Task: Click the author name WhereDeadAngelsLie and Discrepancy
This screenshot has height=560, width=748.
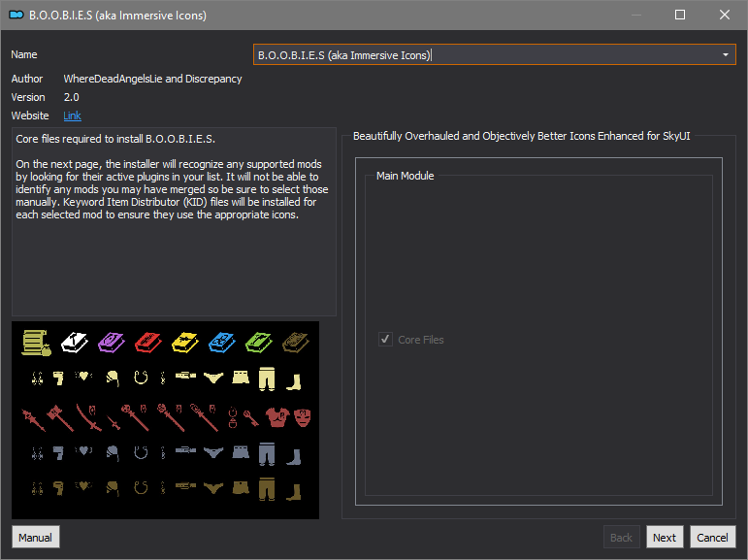Action: [152, 79]
